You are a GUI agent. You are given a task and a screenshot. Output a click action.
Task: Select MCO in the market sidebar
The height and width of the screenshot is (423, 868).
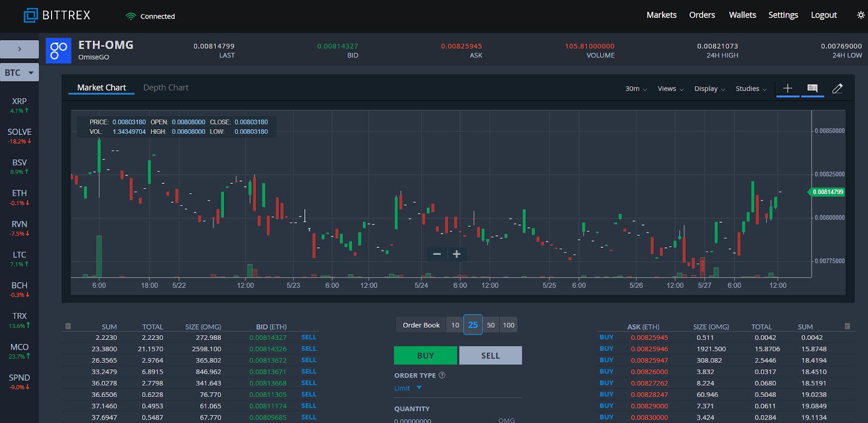pos(20,351)
